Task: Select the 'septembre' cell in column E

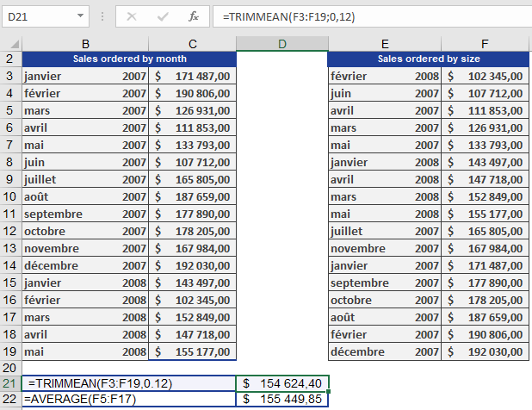Action: 385,283
